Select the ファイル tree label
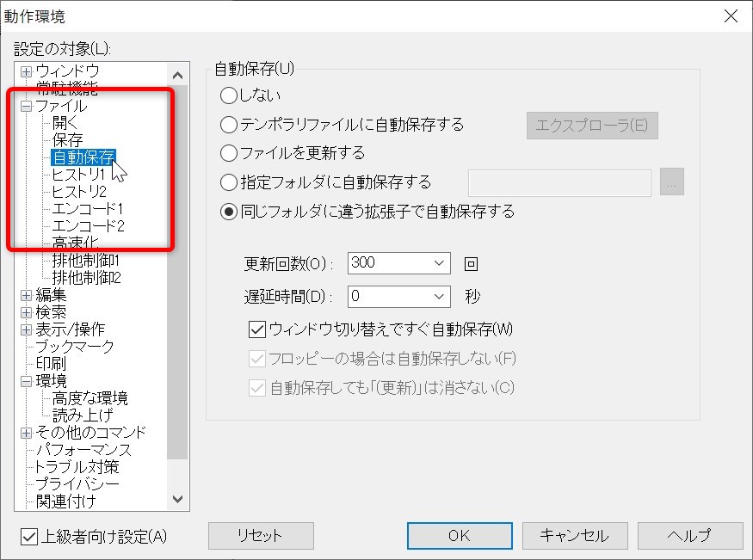Screen dimensions: 753x560 click(x=61, y=106)
